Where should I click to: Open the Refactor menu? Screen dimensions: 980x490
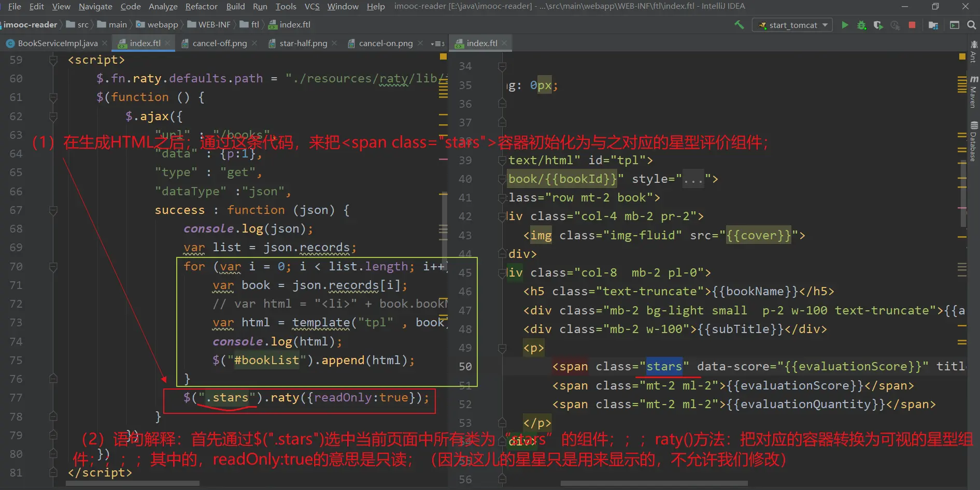pyautogui.click(x=201, y=6)
